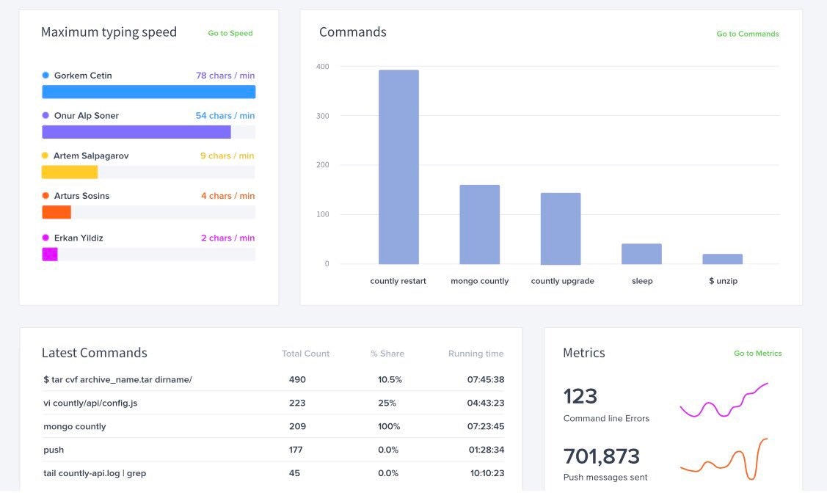This screenshot has width=827, height=504.
Task: Sort by the Running time column header
Action: (x=476, y=354)
